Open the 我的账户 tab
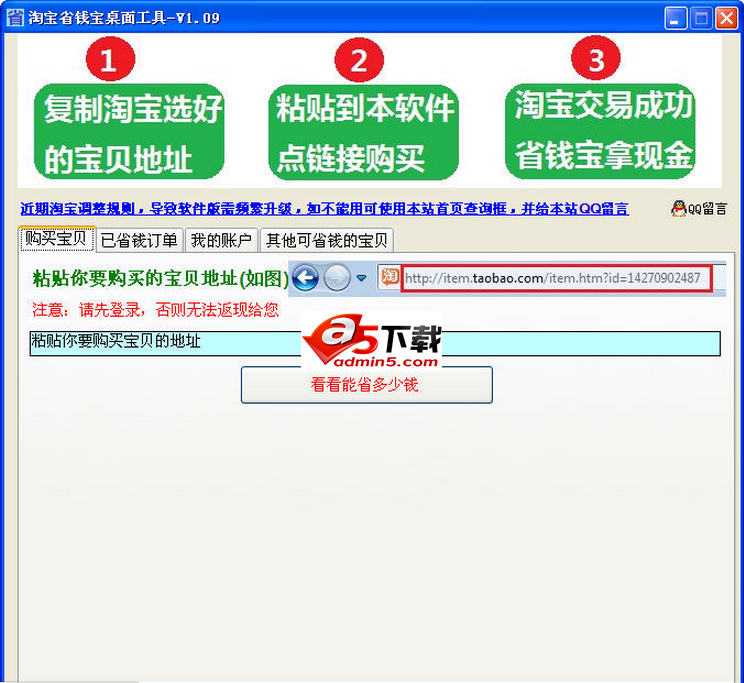 click(221, 240)
